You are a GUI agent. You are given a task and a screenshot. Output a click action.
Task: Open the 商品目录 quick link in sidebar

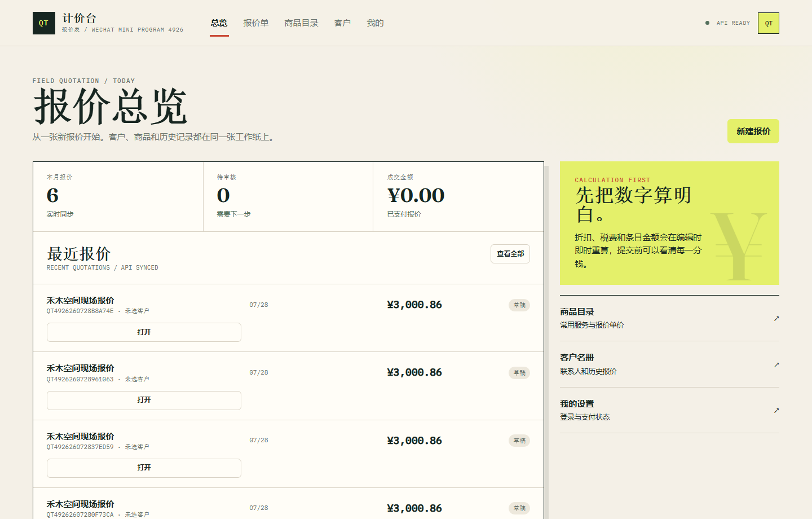pyautogui.click(x=669, y=318)
